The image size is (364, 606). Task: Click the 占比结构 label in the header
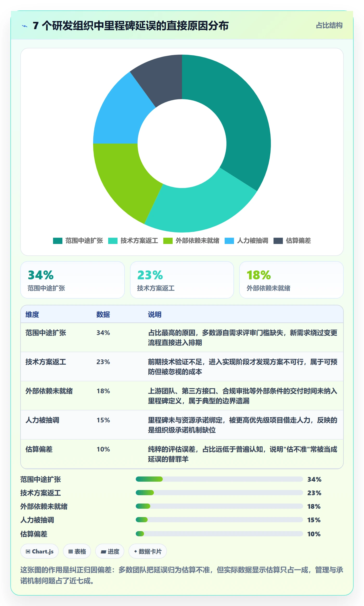tap(329, 25)
